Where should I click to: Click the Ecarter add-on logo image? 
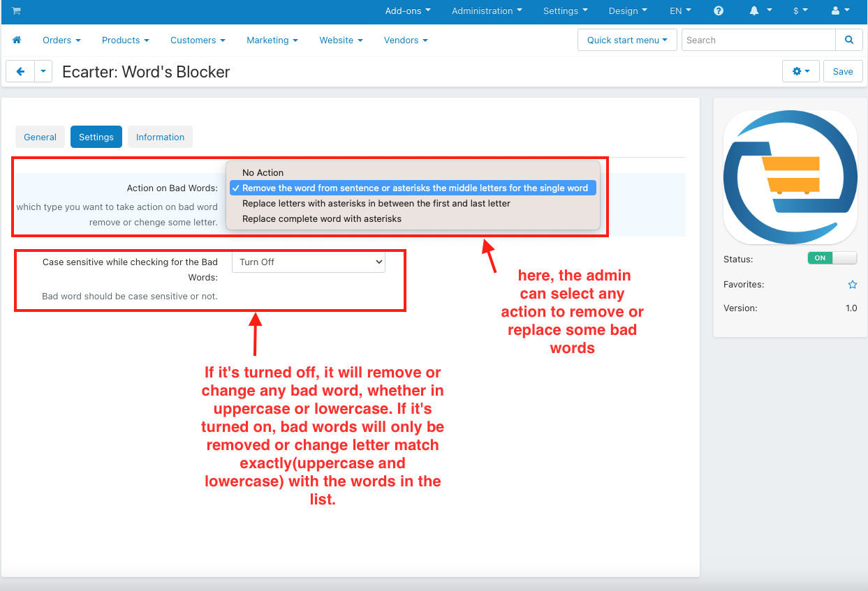790,177
